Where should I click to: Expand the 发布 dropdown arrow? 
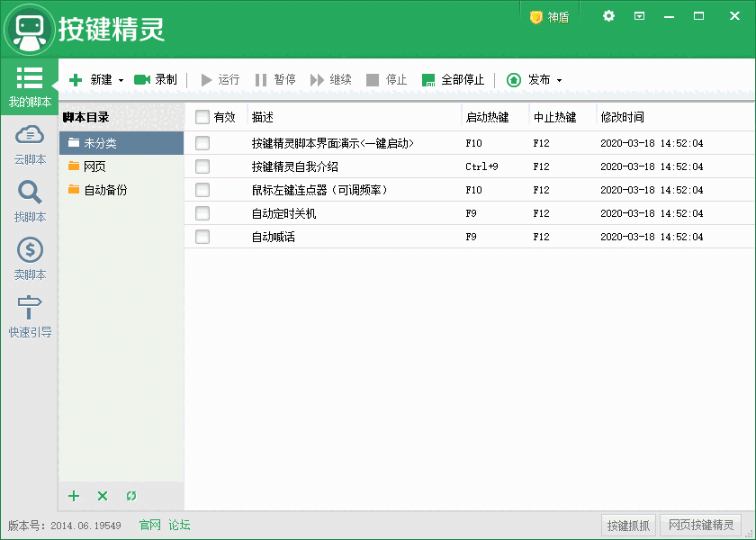point(559,81)
